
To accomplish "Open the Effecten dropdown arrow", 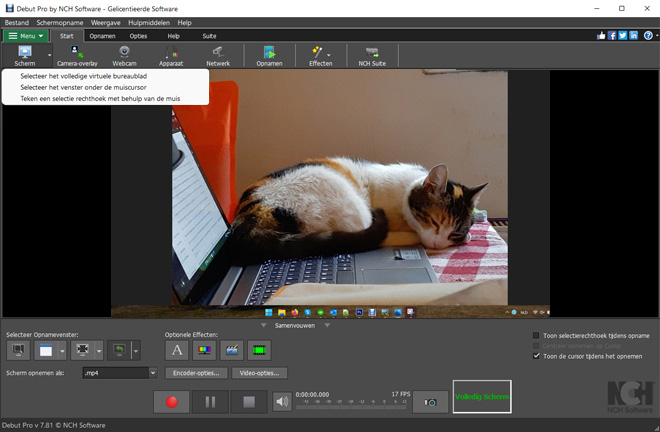I will (328, 55).
